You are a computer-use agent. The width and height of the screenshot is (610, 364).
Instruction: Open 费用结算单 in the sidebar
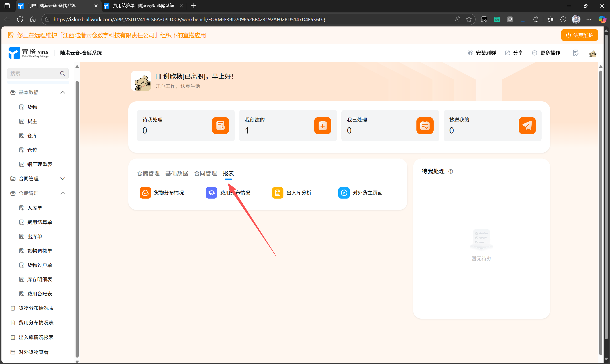[40, 222]
